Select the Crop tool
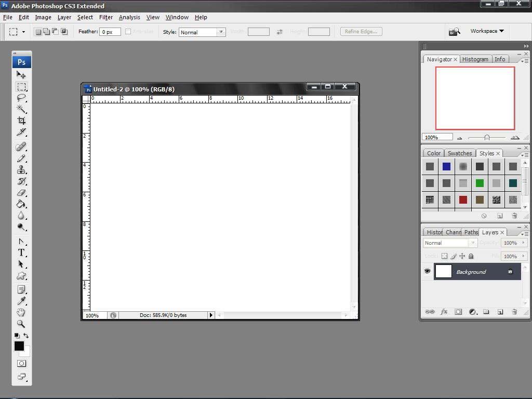Viewport: 532px width, 399px height. pyautogui.click(x=21, y=121)
